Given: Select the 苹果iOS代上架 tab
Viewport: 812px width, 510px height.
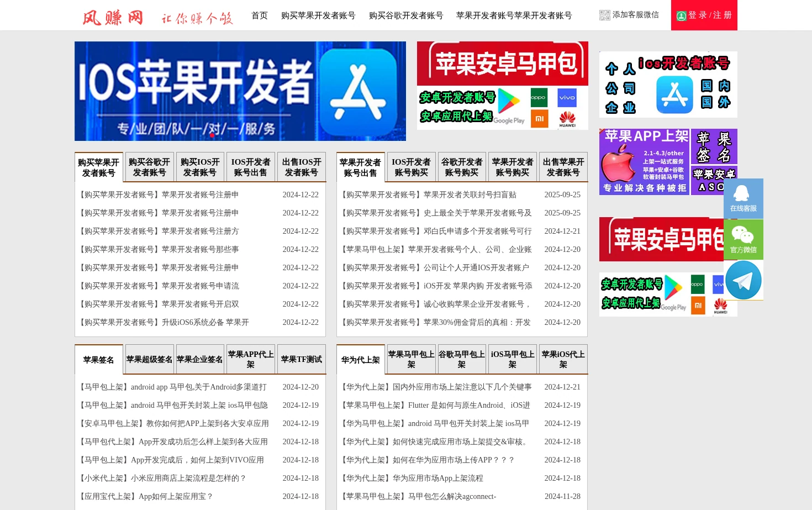Looking at the screenshot, I should pos(563,359).
